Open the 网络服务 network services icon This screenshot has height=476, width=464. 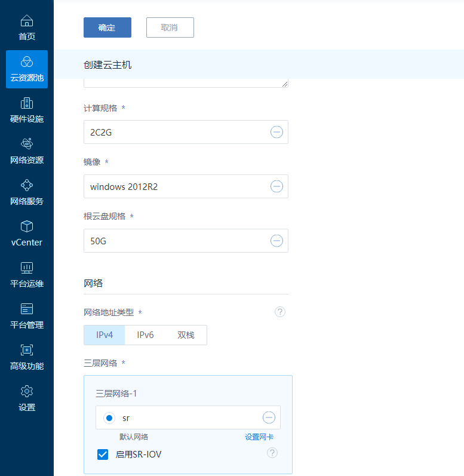coord(27,186)
